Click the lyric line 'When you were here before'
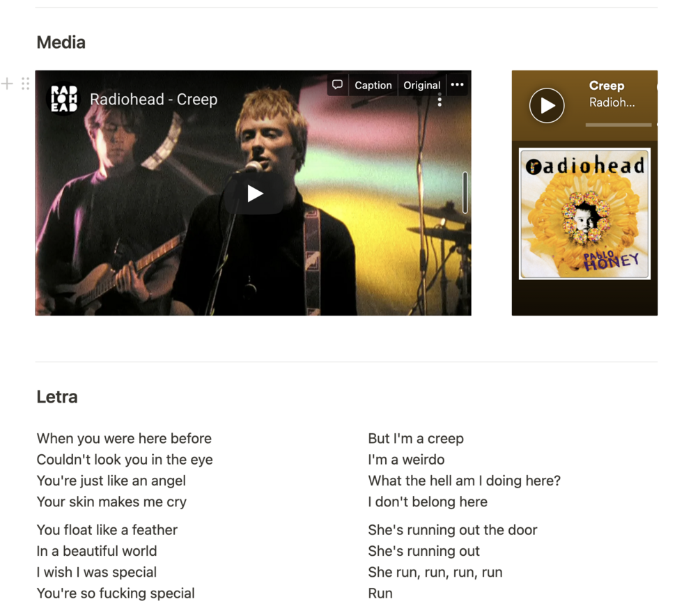Screen dimensions: 700x606 (x=124, y=439)
